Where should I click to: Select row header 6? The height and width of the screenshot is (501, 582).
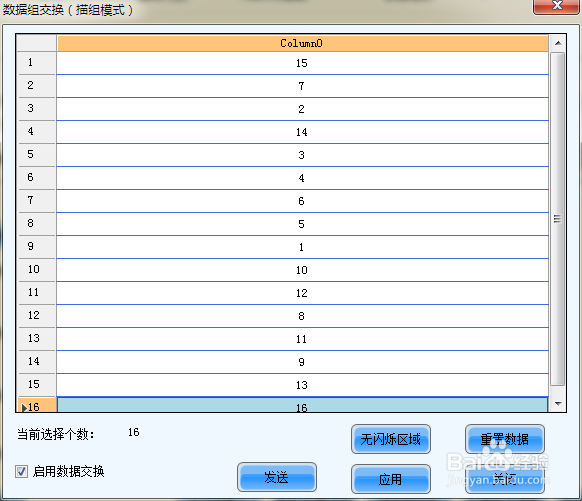[37, 178]
